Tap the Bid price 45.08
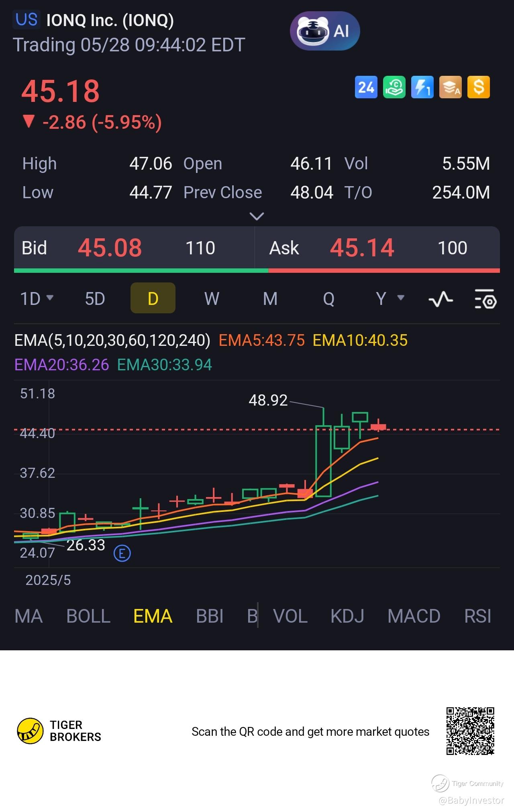The width and height of the screenshot is (514, 812). [x=110, y=248]
